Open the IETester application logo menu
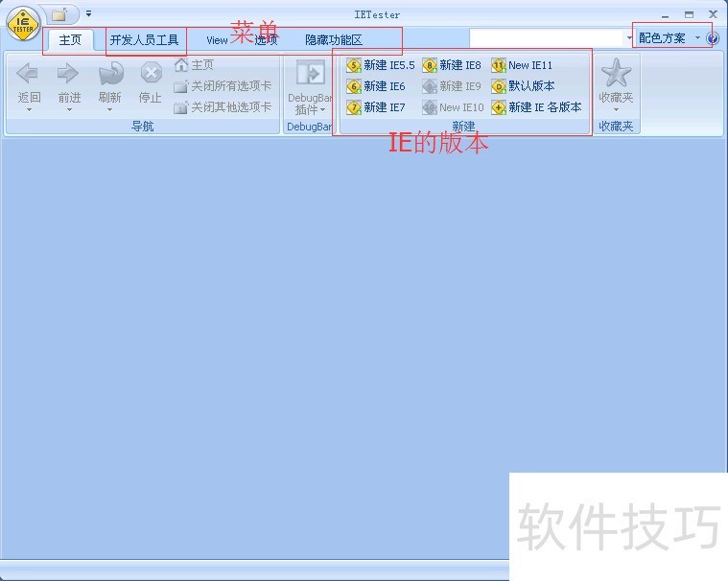The image size is (728, 581). 23,24
